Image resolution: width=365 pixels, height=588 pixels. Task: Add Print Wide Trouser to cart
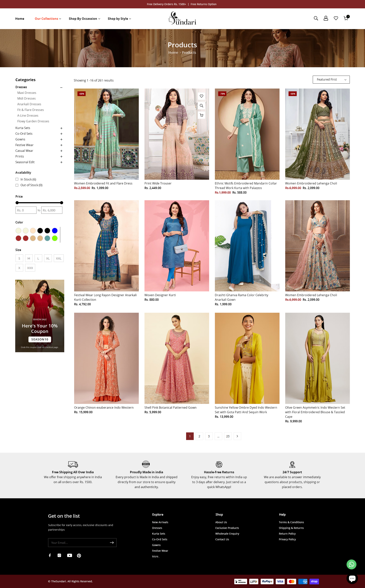[201, 115]
